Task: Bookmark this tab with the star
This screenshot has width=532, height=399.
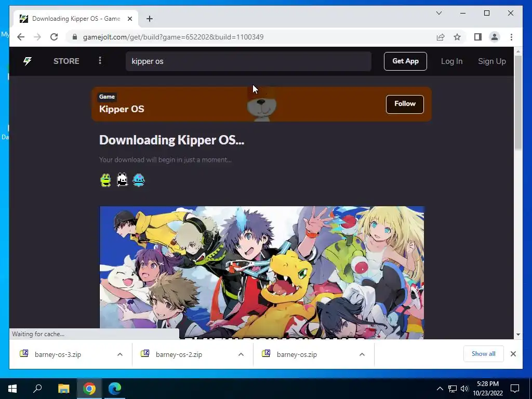Action: [457, 37]
